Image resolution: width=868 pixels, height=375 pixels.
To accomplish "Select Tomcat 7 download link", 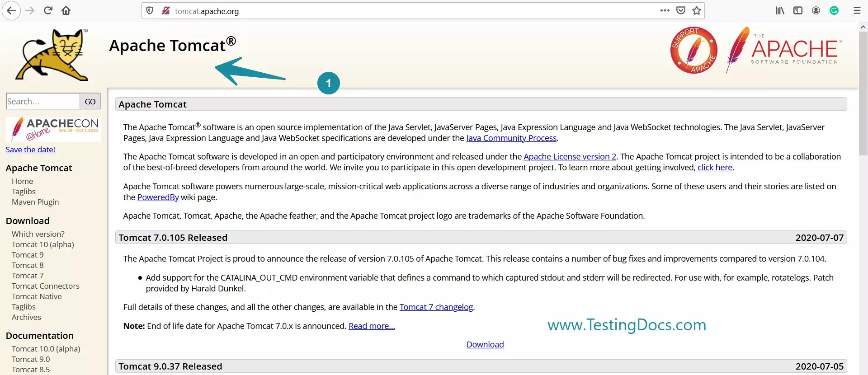I will pyautogui.click(x=28, y=276).
